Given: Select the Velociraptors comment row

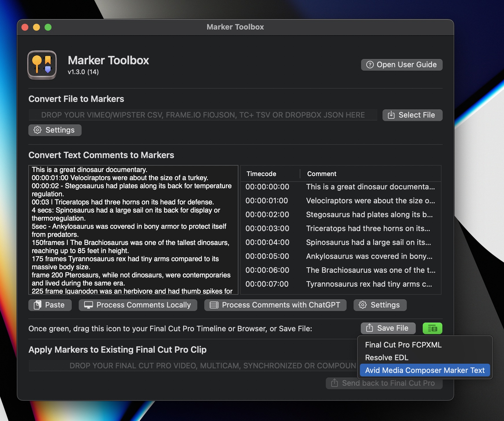Looking at the screenshot, I should pos(340,201).
